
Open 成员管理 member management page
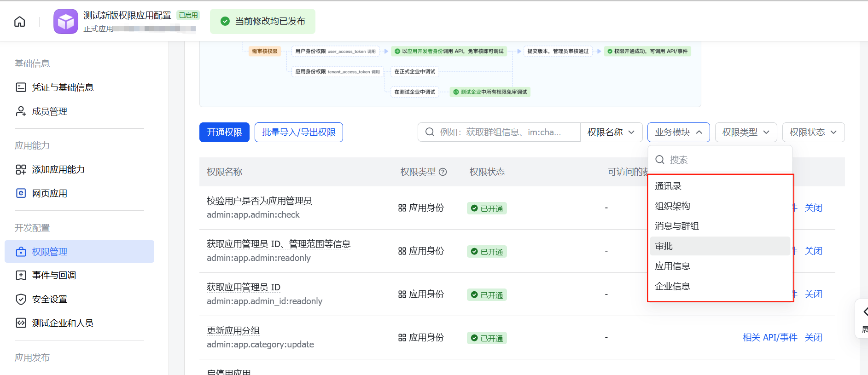[x=49, y=111]
